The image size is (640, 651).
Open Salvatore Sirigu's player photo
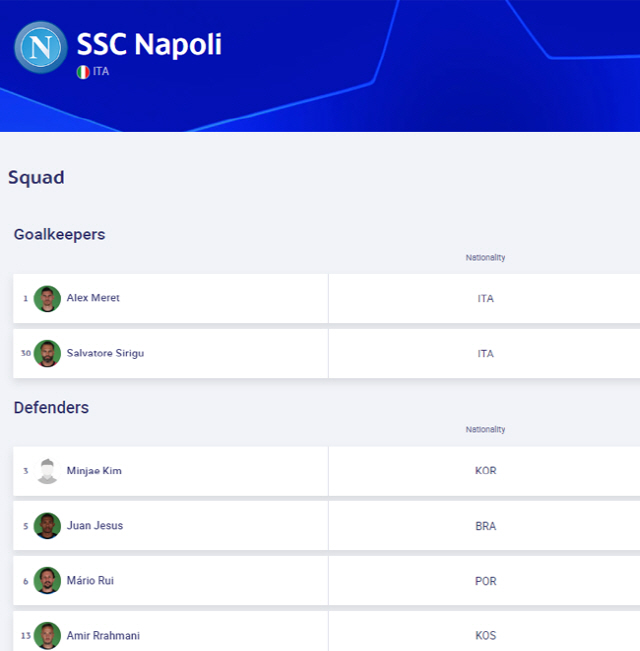point(47,353)
